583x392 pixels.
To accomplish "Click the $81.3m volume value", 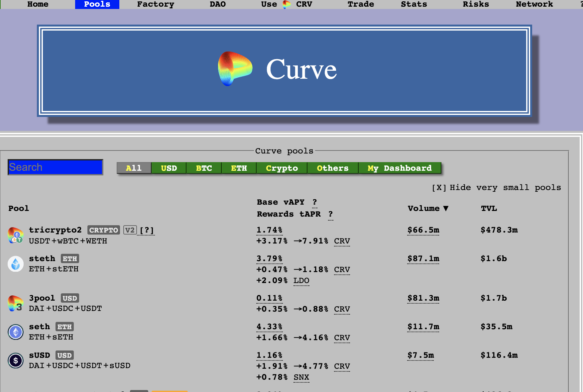I will pyautogui.click(x=423, y=298).
